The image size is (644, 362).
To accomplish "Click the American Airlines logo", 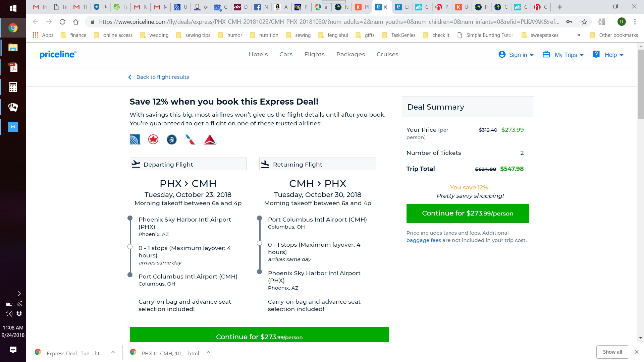I will pos(190,139).
